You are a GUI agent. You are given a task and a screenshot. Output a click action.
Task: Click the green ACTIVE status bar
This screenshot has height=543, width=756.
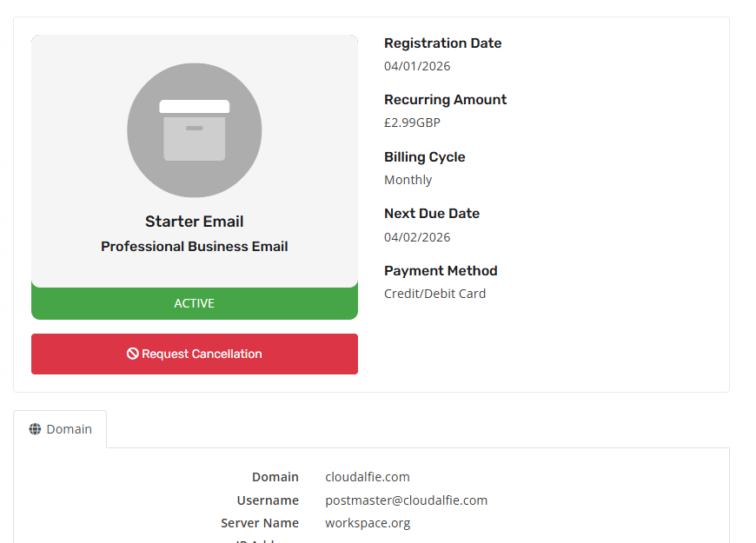click(195, 303)
